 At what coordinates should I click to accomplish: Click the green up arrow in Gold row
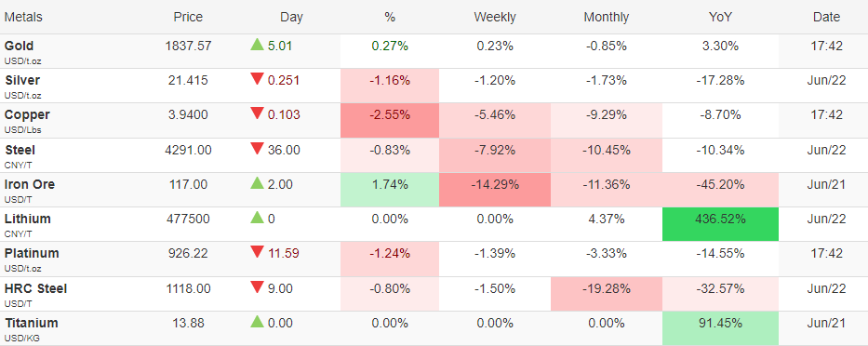click(257, 45)
